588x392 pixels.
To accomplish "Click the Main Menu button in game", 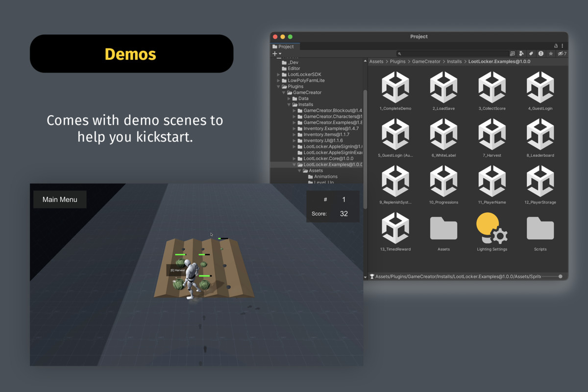I will (x=60, y=199).
